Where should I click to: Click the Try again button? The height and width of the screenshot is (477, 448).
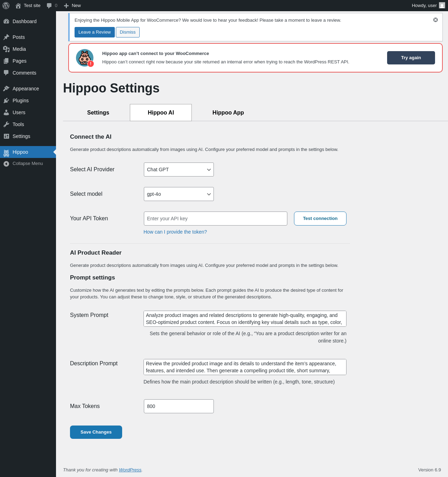[411, 58]
